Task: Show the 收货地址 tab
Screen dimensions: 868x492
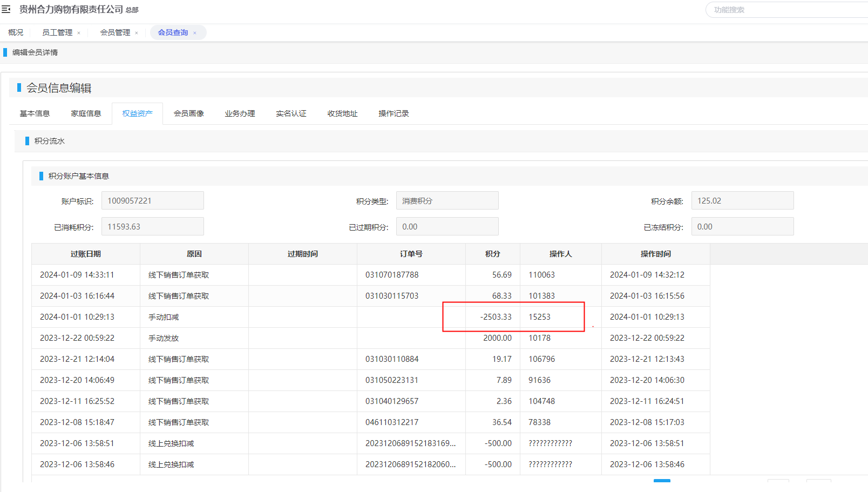Action: (342, 113)
